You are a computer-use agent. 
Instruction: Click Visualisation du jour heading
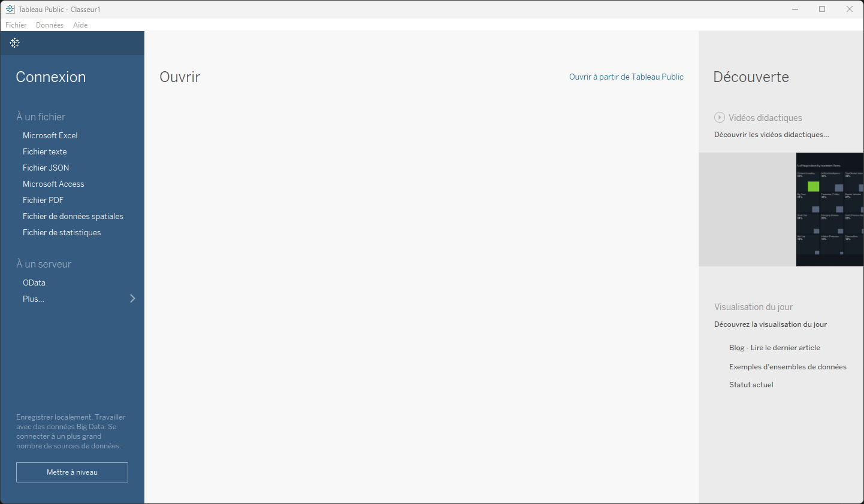click(753, 307)
